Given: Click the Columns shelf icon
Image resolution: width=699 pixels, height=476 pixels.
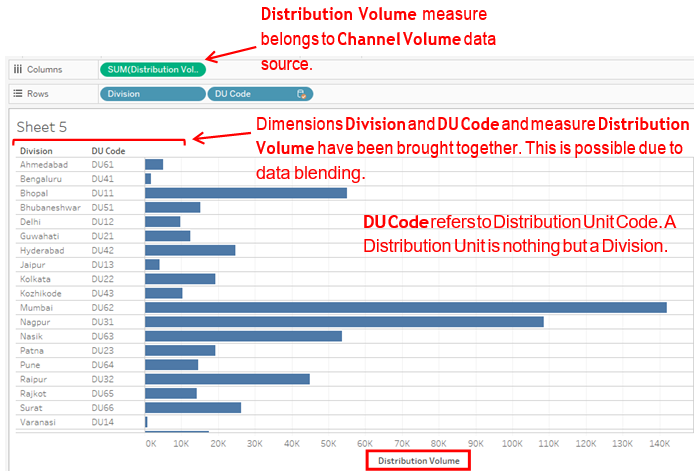Looking at the screenshot, I should 18,70.
